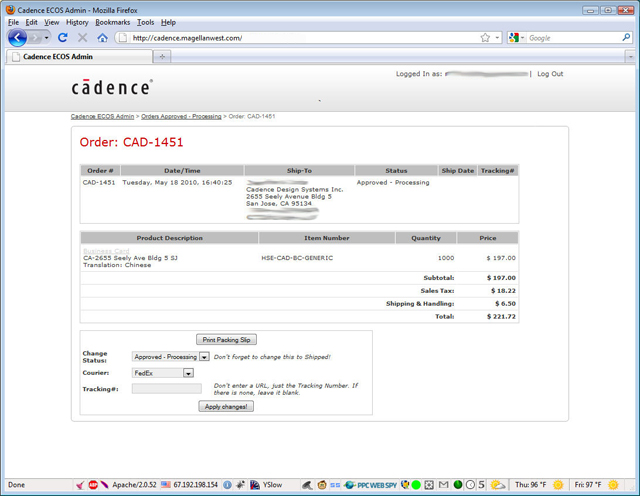Click the sun icon beside Thu 96 °F
Image resolution: width=640 pixels, height=496 pixels.
point(558,485)
